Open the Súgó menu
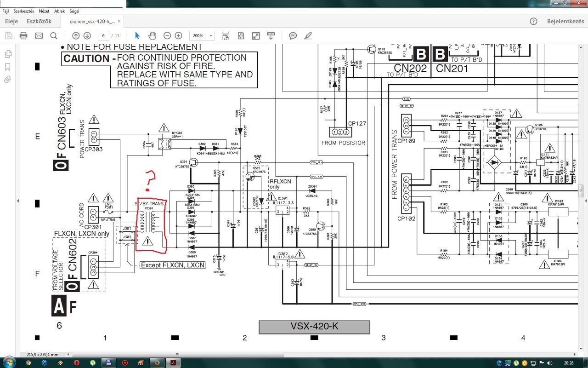This screenshot has height=368, width=588. click(x=74, y=11)
